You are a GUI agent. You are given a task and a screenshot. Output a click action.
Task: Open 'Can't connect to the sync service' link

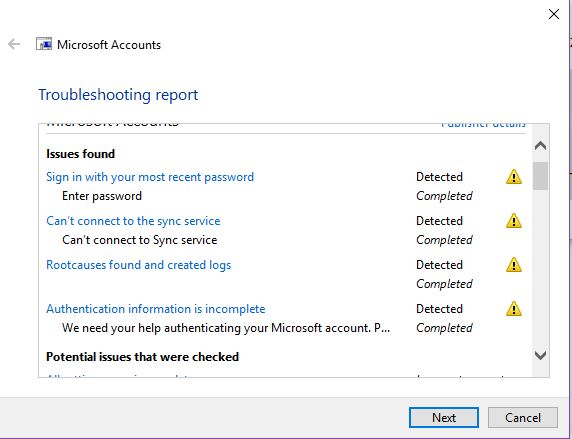(133, 221)
